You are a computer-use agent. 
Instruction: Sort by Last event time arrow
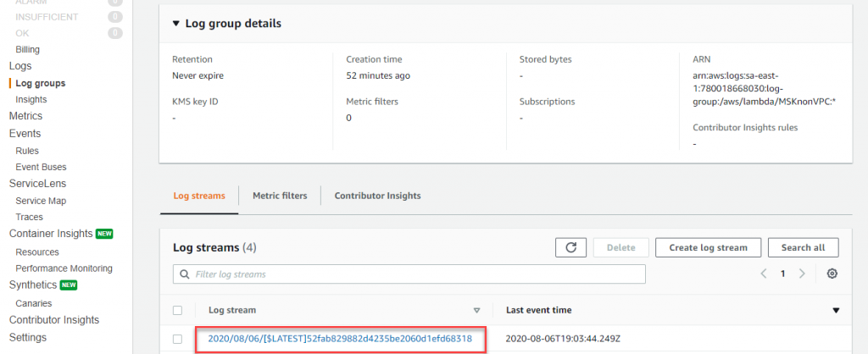click(x=837, y=310)
